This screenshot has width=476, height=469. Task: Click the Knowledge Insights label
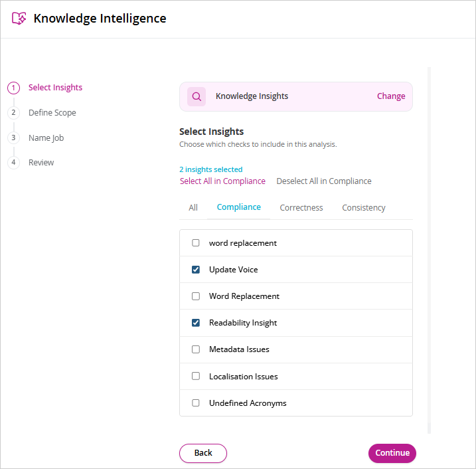pos(252,96)
